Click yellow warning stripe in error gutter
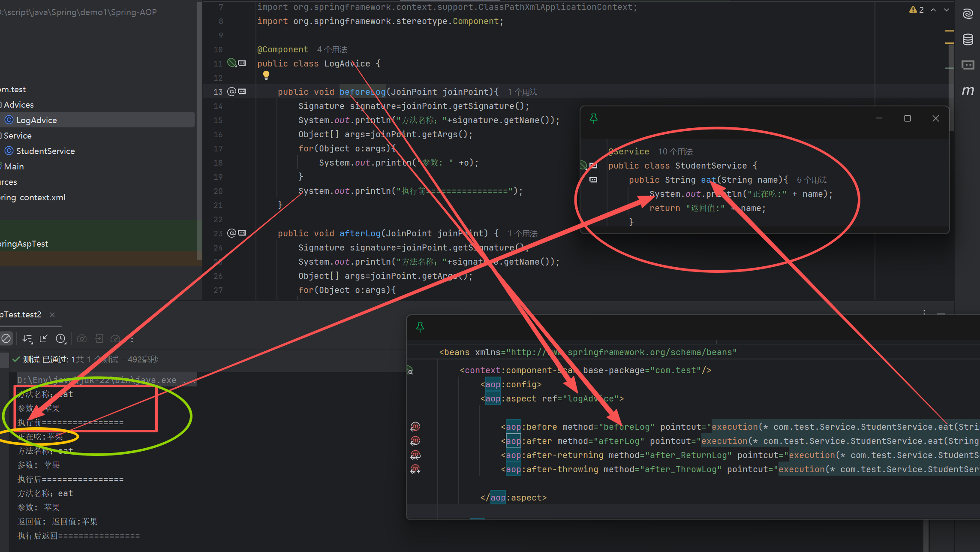This screenshot has width=980, height=552. point(950,31)
